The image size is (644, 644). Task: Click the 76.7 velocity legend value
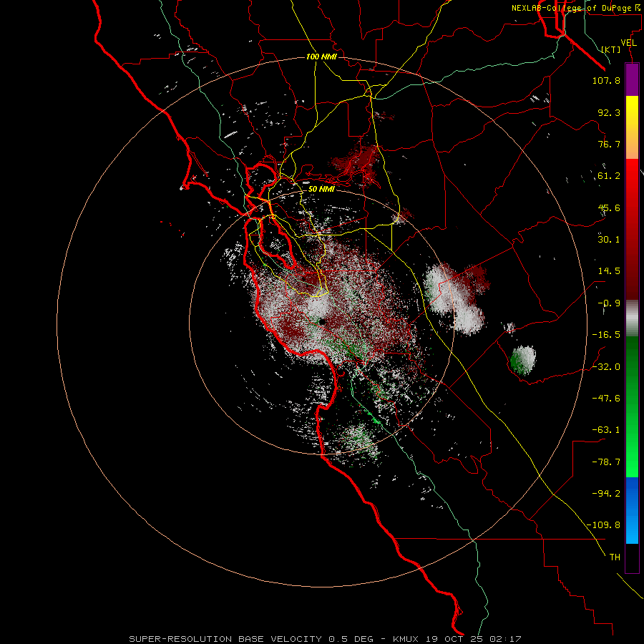click(609, 144)
